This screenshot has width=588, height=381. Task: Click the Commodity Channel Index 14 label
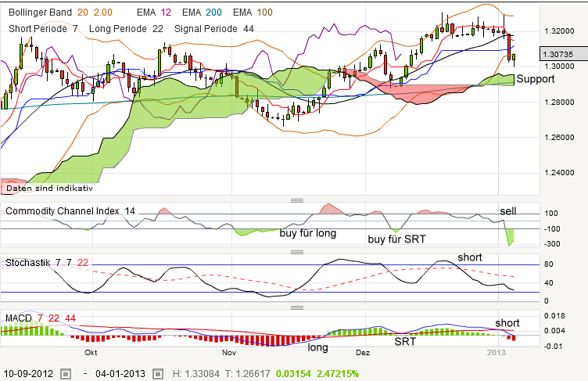point(70,211)
